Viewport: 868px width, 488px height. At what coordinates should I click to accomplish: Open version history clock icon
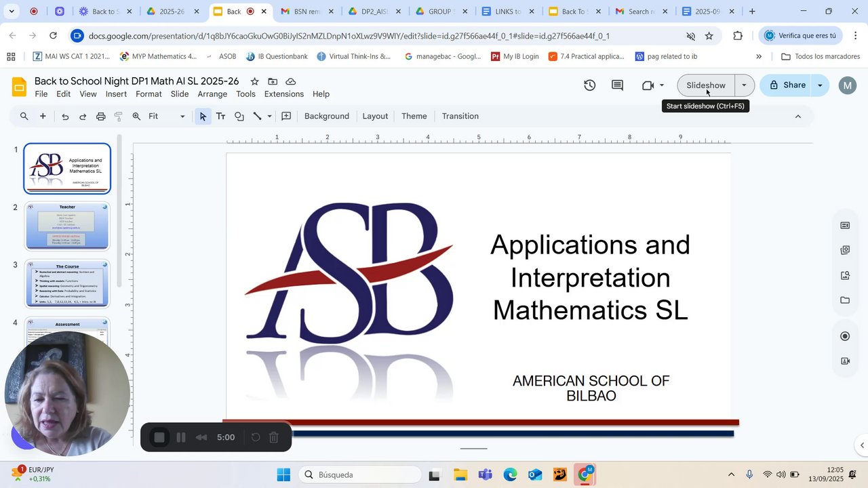(x=589, y=85)
